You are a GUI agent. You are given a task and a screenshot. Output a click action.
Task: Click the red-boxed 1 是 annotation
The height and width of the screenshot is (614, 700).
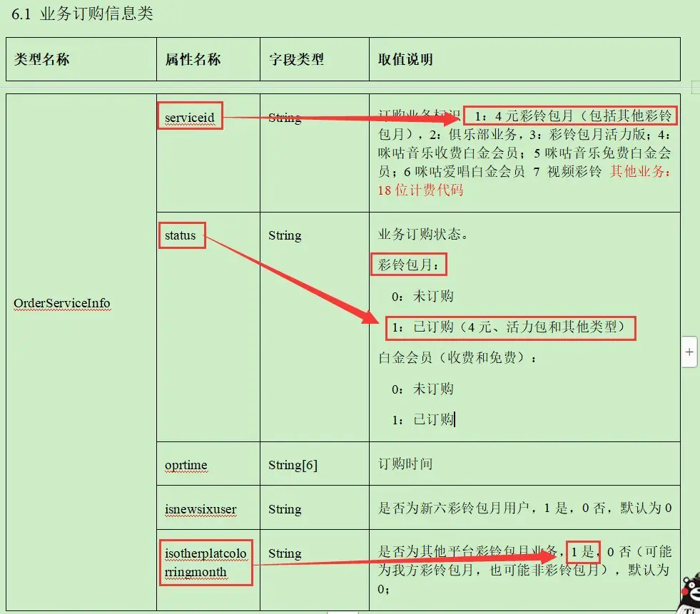click(583, 552)
